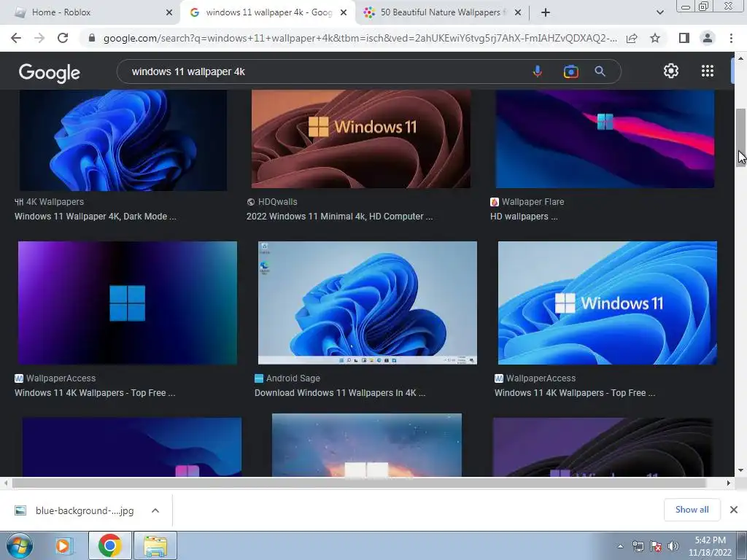The image size is (747, 560).
Task: Open the dark blue bloom wallpaper thumbnail
Action: pyautogui.click(x=123, y=140)
